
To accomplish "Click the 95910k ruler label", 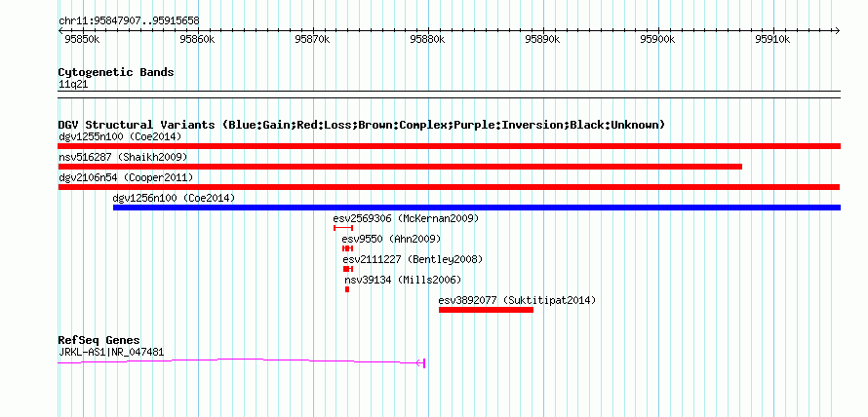I will click(772, 39).
